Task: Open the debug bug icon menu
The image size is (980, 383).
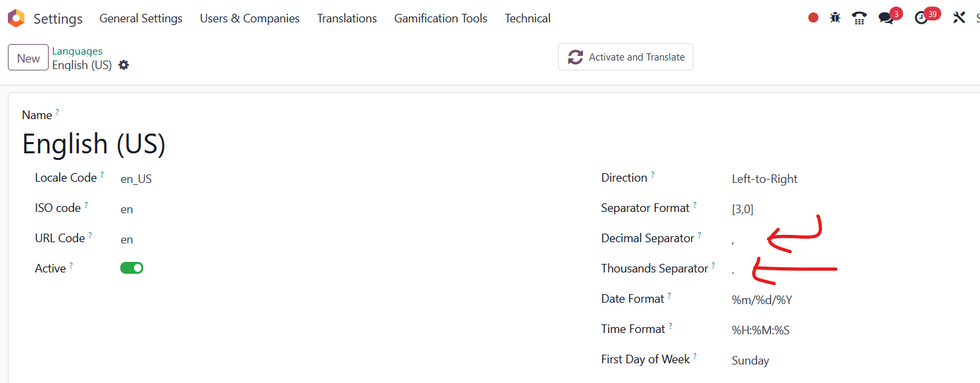Action: (x=835, y=18)
